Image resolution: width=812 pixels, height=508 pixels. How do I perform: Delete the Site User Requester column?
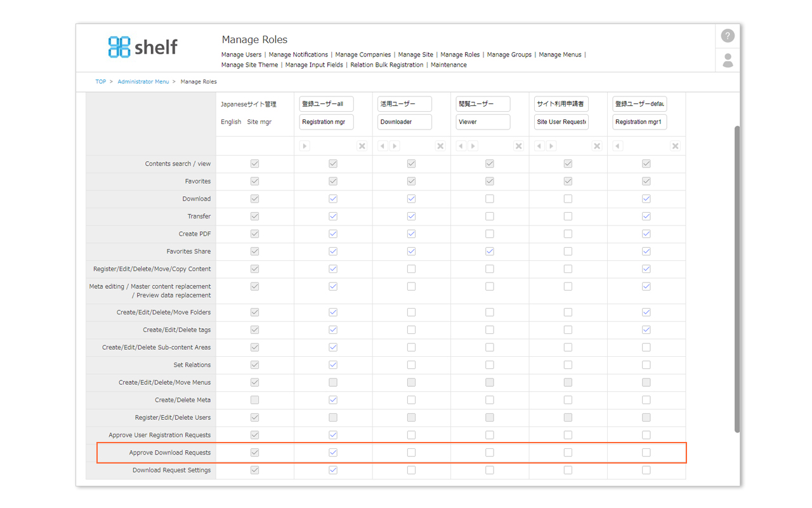(x=597, y=146)
